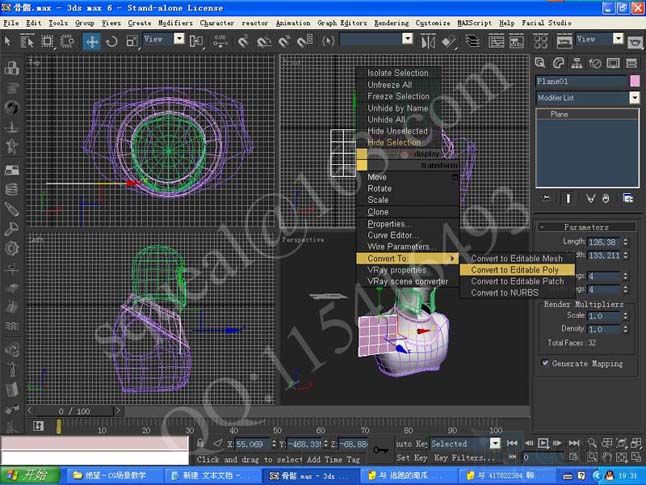Select the Select Object arrow tool
Screen dimensions: 646x485
coord(8,41)
